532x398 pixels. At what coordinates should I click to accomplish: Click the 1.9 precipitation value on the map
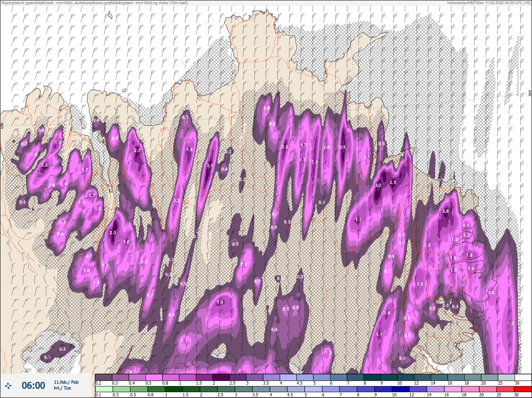tap(453, 270)
